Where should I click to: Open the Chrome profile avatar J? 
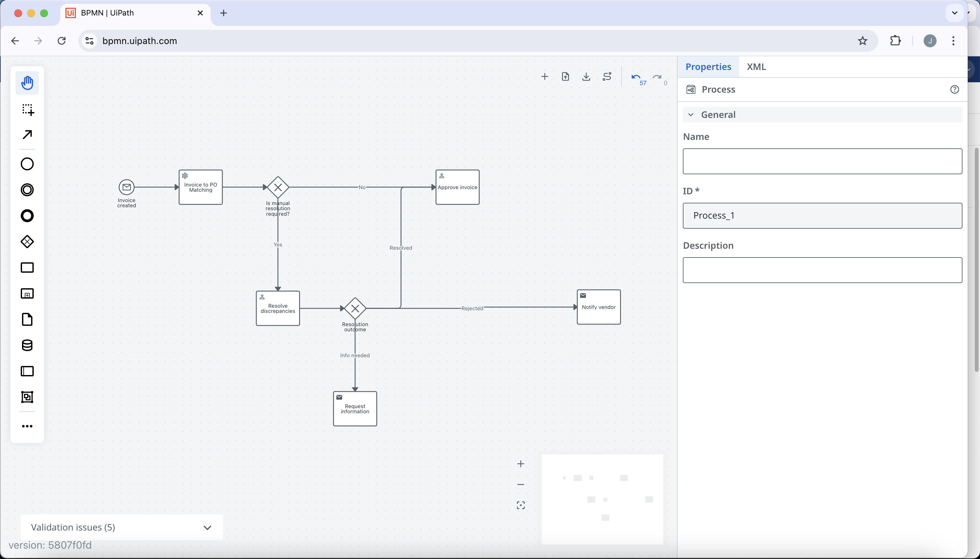coord(930,41)
